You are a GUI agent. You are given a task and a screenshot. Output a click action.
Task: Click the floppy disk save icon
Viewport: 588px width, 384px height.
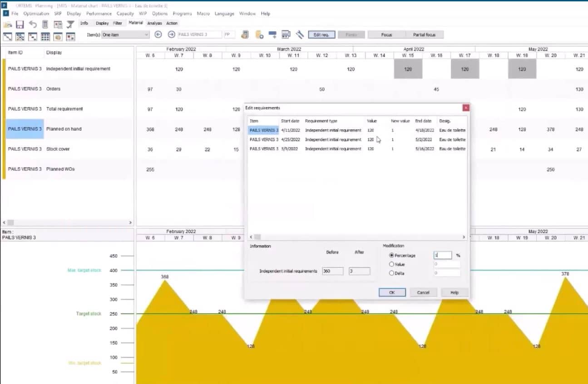(x=20, y=24)
